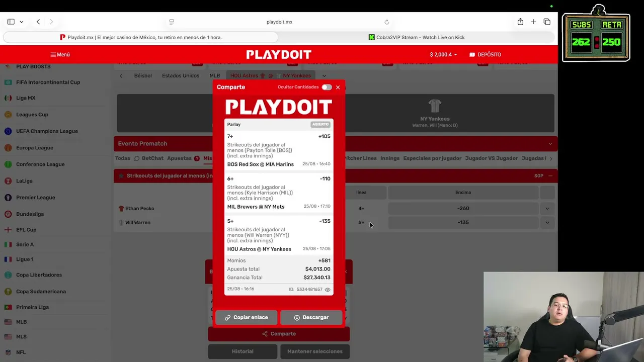Viewport: 644px width, 362px height.
Task: Expand the Will Warren row chevron
Action: click(547, 222)
